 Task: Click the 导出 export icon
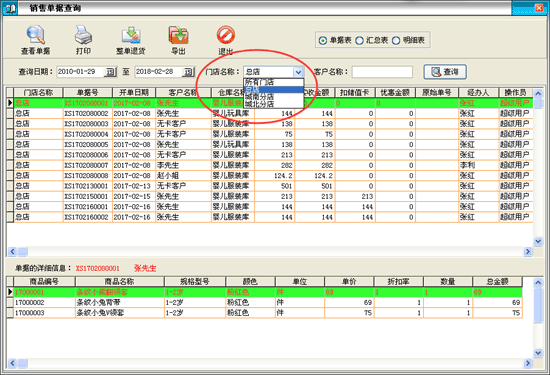coord(179,35)
